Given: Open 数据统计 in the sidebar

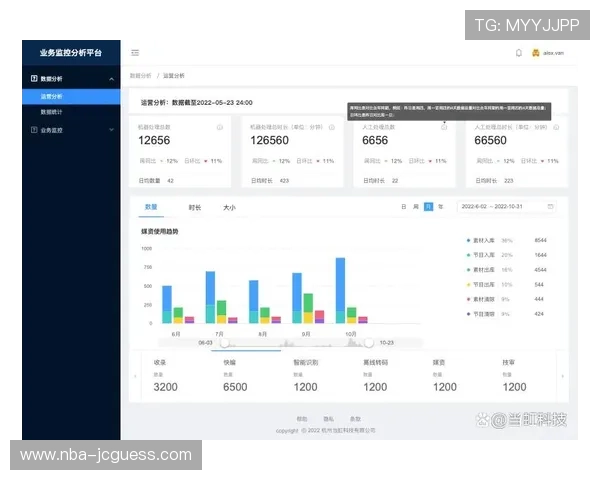Looking at the screenshot, I should point(50,112).
